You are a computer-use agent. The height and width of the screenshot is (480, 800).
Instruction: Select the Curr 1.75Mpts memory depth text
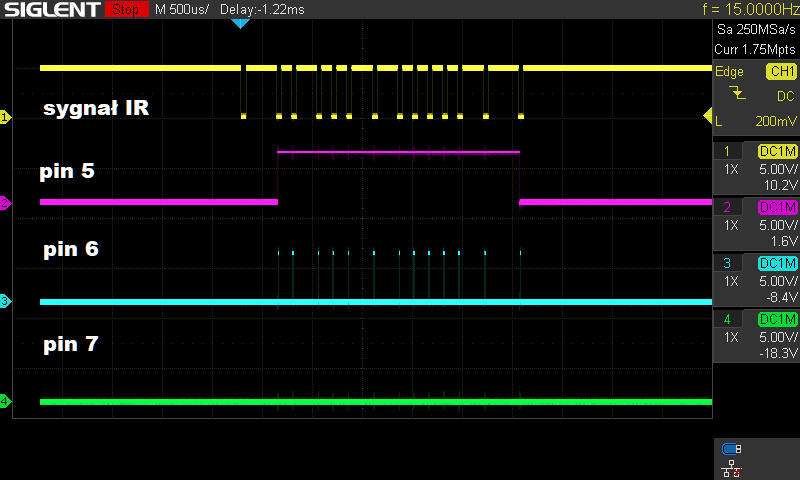755,49
